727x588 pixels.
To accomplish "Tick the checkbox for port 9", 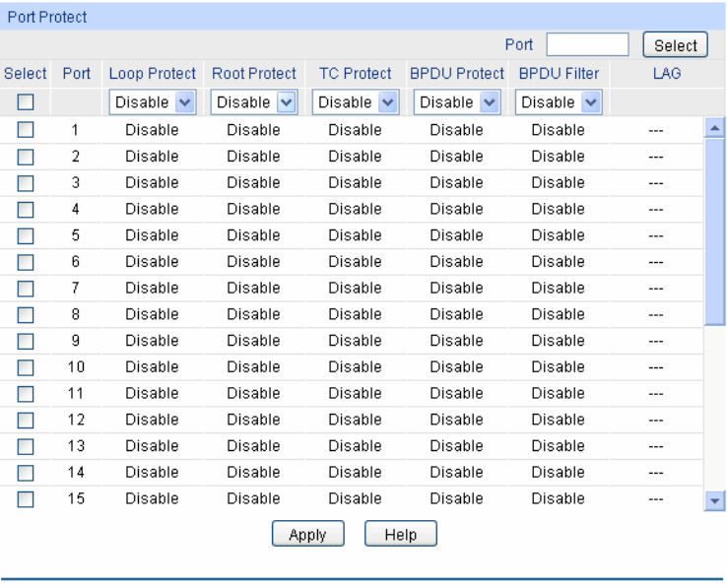I will click(26, 342).
